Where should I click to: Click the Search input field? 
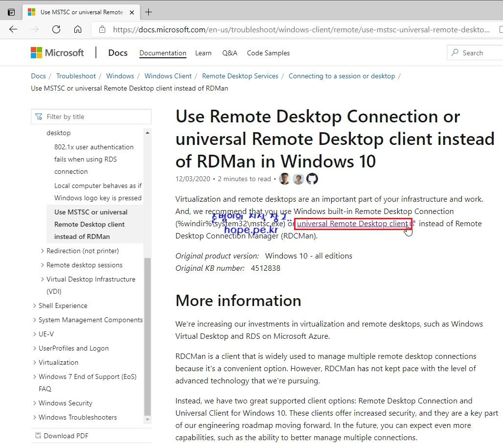coord(475,52)
